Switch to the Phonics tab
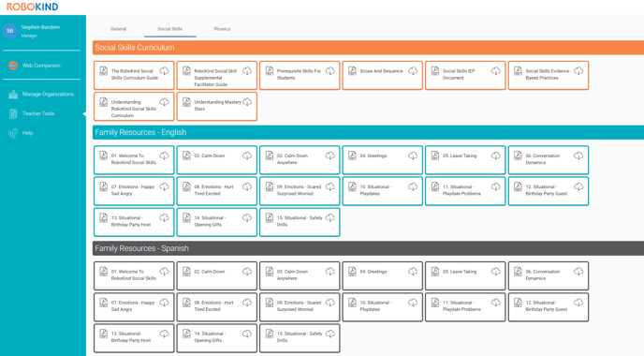 (x=222, y=29)
